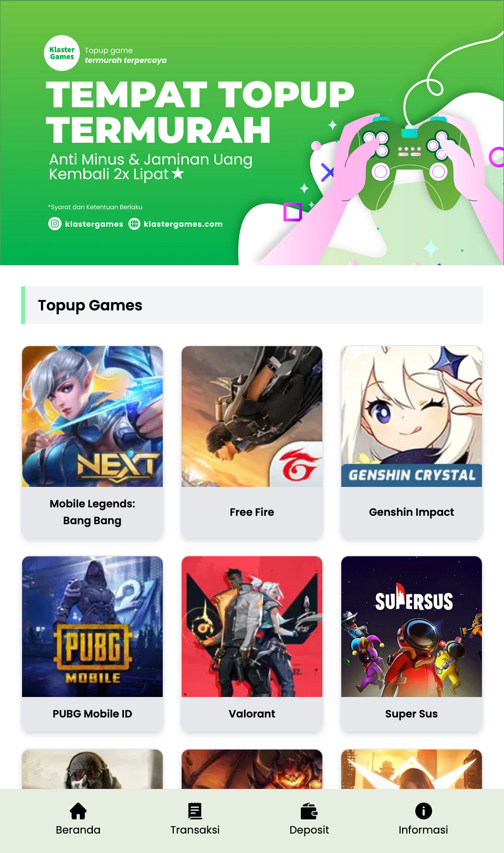This screenshot has height=853, width=504.
Task: Choose the PUBG Mobile cover image
Action: click(x=92, y=627)
